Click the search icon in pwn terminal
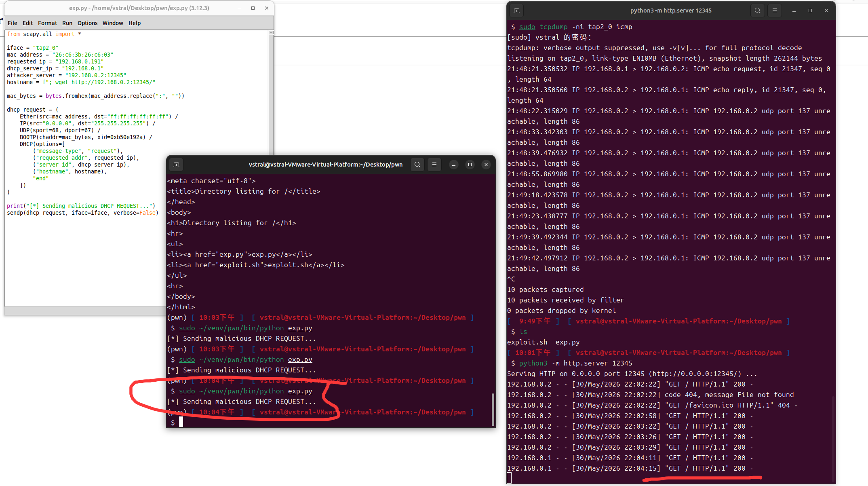Viewport: 868px width, 486px height. pyautogui.click(x=417, y=165)
